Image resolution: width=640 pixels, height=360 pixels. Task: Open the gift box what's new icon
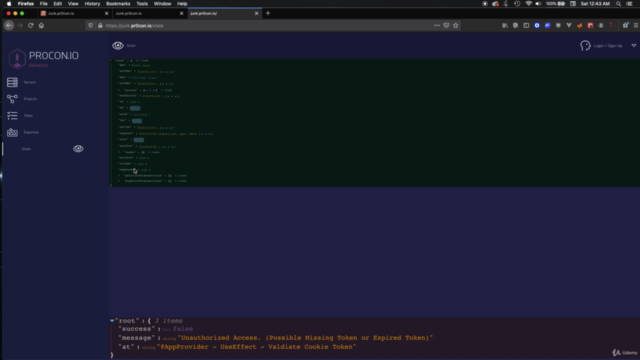point(625,25)
